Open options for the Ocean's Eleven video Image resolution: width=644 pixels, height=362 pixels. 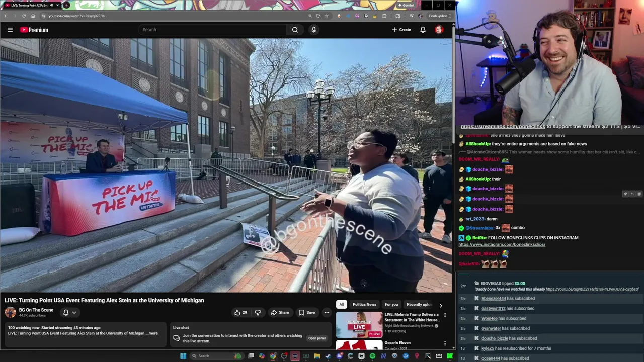click(x=445, y=344)
